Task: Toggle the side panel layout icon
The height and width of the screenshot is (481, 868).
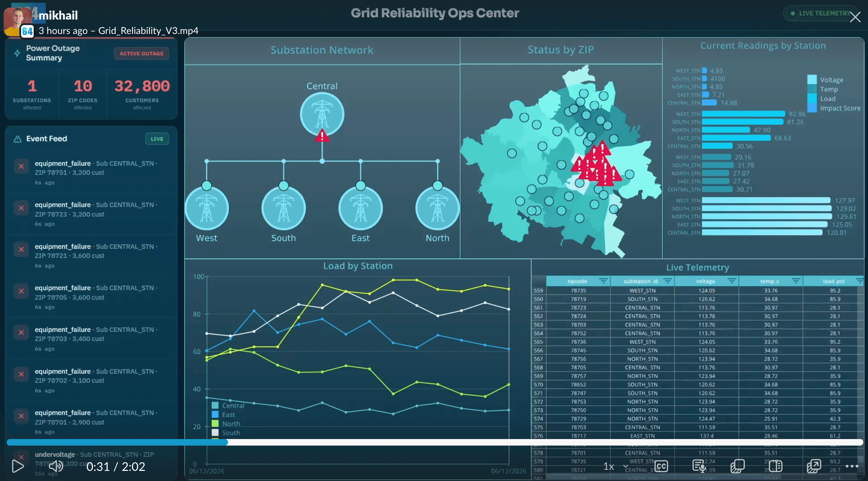Action: (775, 466)
